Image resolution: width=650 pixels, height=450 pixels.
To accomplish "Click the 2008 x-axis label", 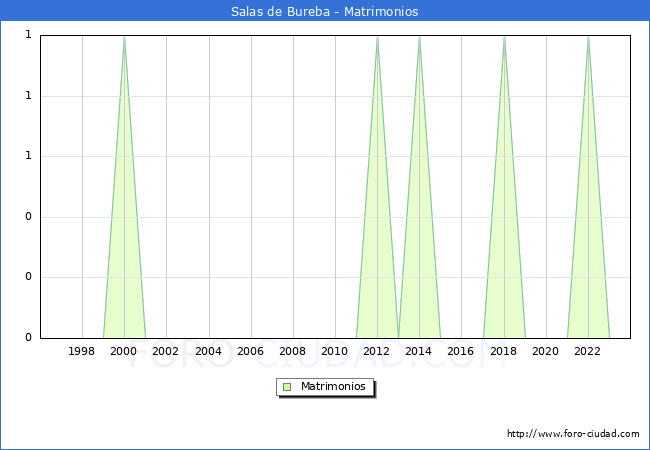I will click(293, 351).
